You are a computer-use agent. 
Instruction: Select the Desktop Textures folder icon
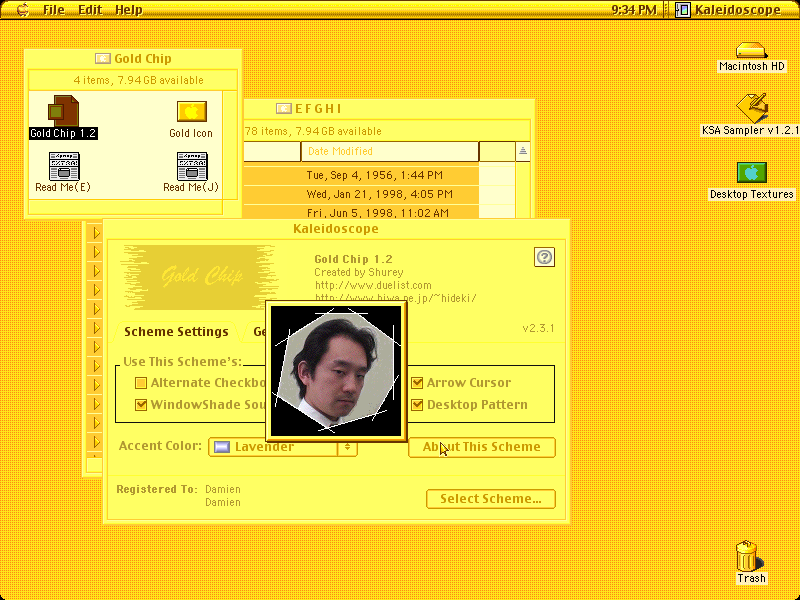click(x=752, y=172)
